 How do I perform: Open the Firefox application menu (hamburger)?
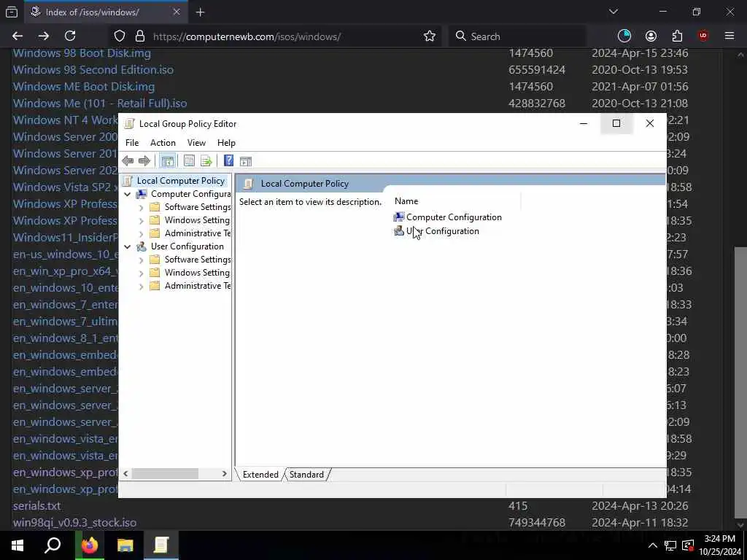(x=729, y=36)
